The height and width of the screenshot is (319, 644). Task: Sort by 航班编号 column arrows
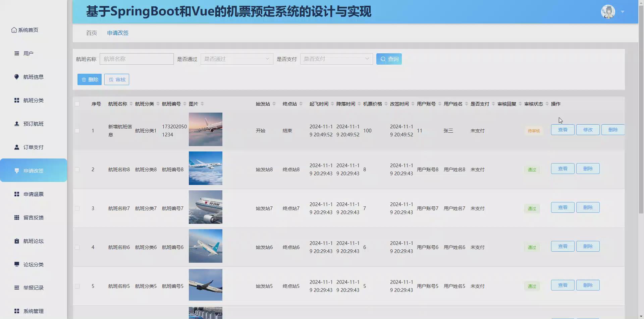(x=185, y=104)
